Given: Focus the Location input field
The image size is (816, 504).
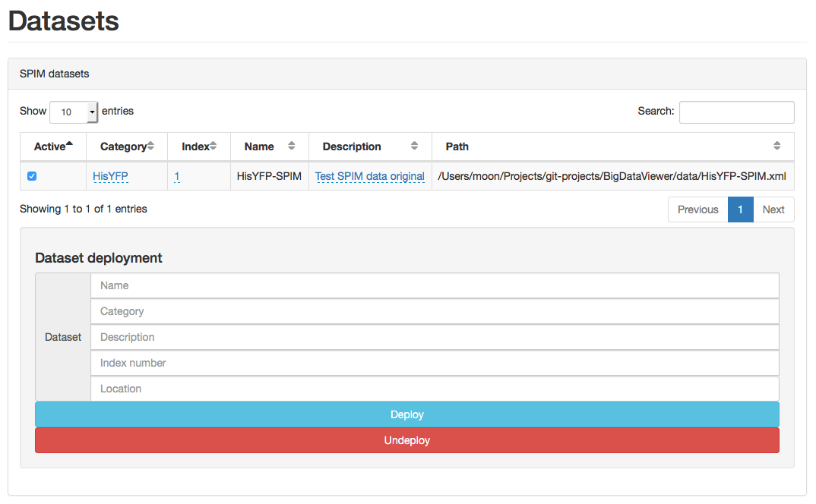Looking at the screenshot, I should [x=435, y=389].
